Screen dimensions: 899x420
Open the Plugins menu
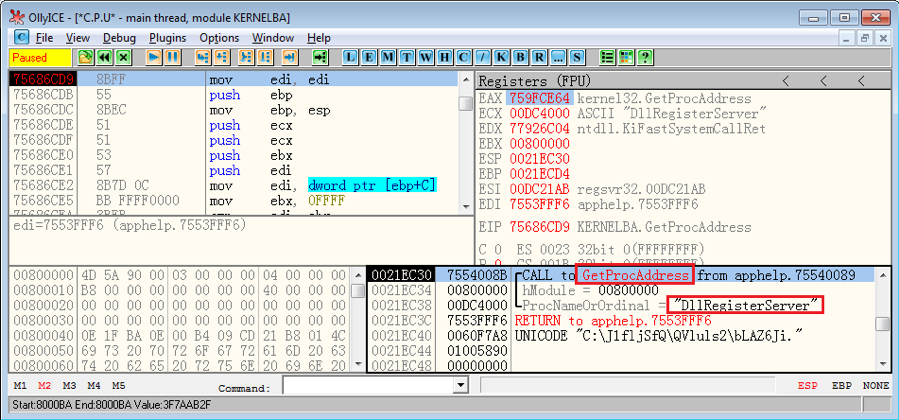(x=167, y=38)
